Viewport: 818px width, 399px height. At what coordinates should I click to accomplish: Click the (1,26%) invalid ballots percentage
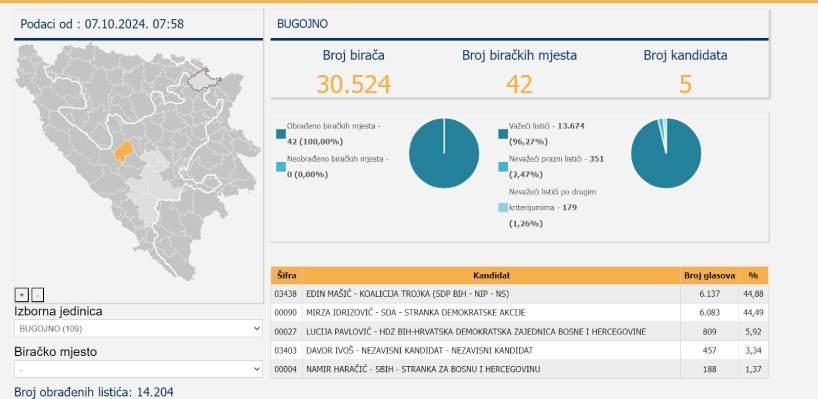tap(526, 224)
